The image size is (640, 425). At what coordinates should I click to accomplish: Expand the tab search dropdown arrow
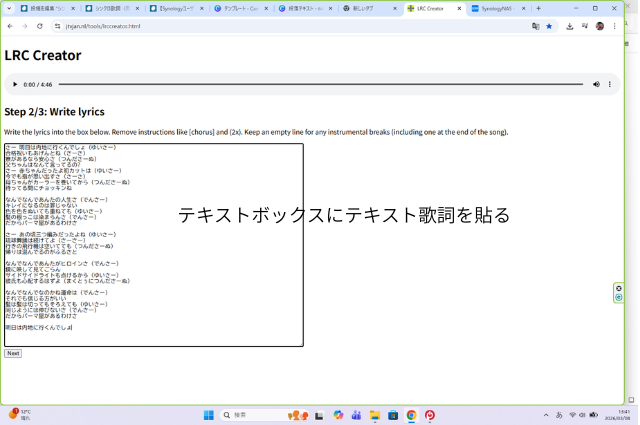click(x=11, y=8)
